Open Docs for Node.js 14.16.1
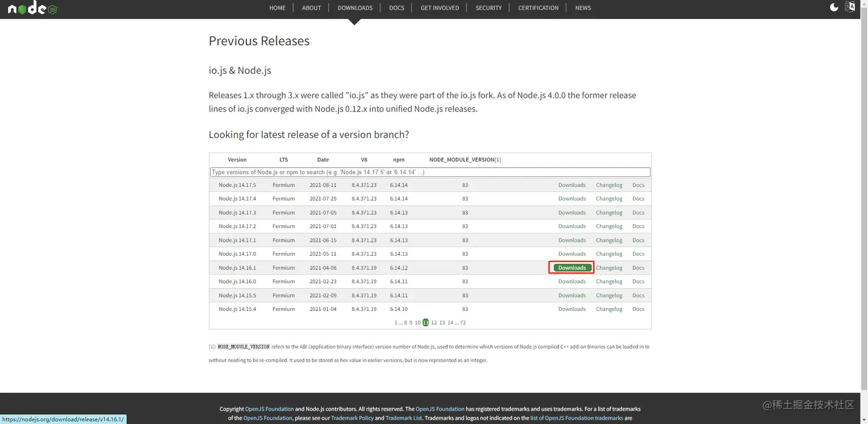 point(638,268)
